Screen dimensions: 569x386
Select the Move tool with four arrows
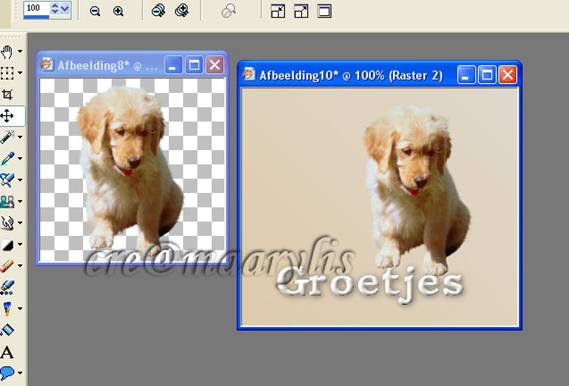pyautogui.click(x=7, y=116)
